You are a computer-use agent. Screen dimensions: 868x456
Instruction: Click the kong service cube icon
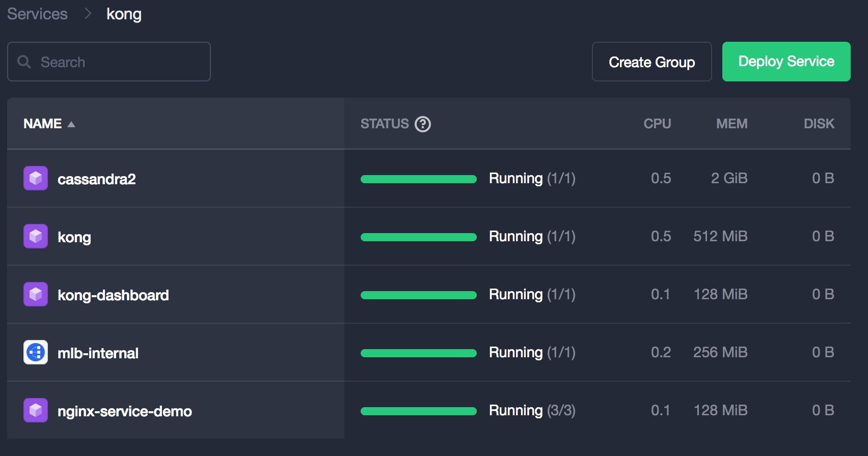[x=36, y=236]
